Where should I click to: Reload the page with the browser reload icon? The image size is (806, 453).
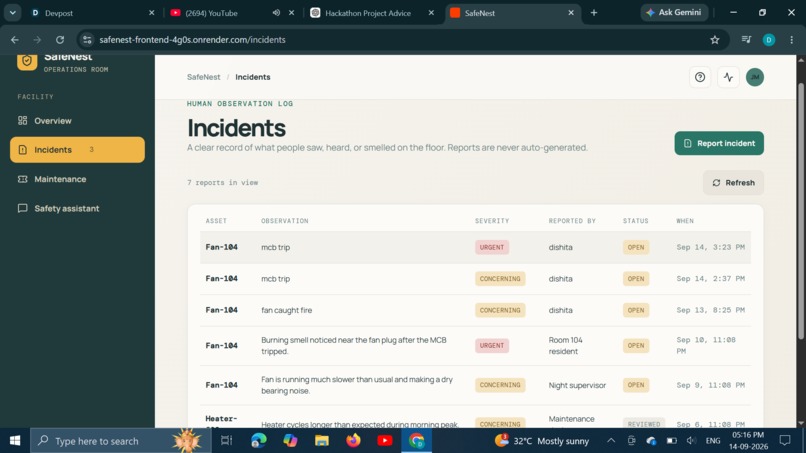point(60,40)
